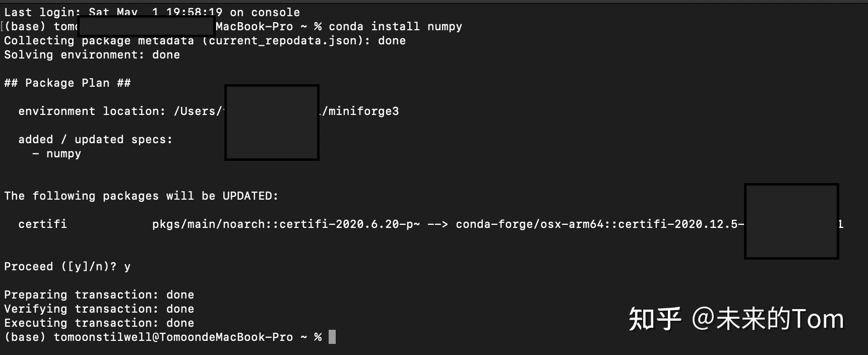Click the "Solving environment: done" line
The height and width of the screenshot is (355, 868).
(x=92, y=54)
